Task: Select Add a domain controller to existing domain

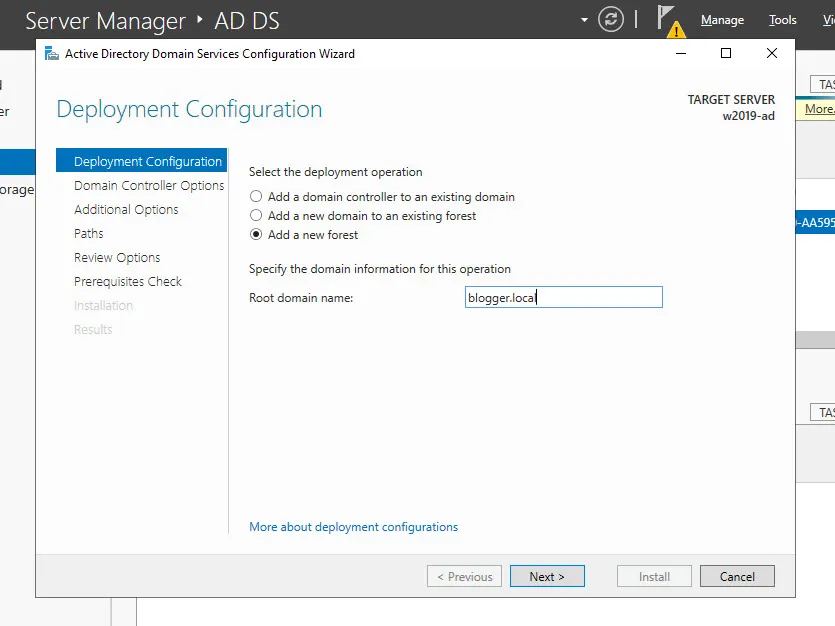Action: [x=257, y=197]
